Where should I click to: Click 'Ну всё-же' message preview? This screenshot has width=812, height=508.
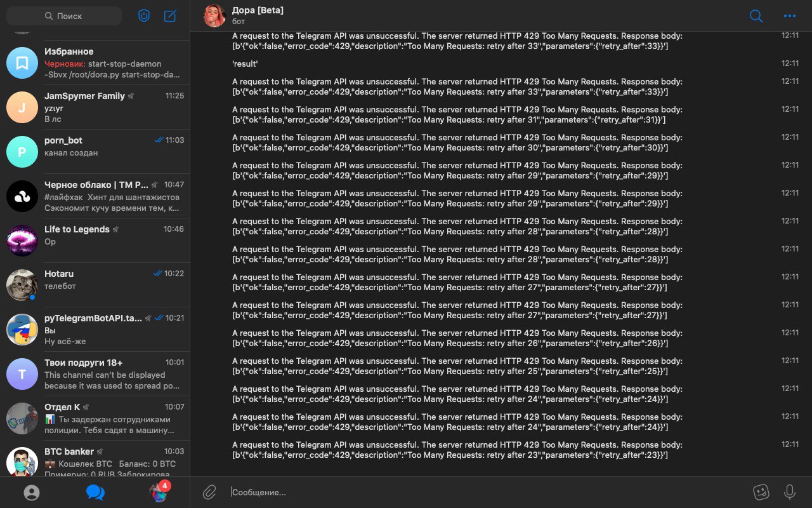pyautogui.click(x=65, y=342)
